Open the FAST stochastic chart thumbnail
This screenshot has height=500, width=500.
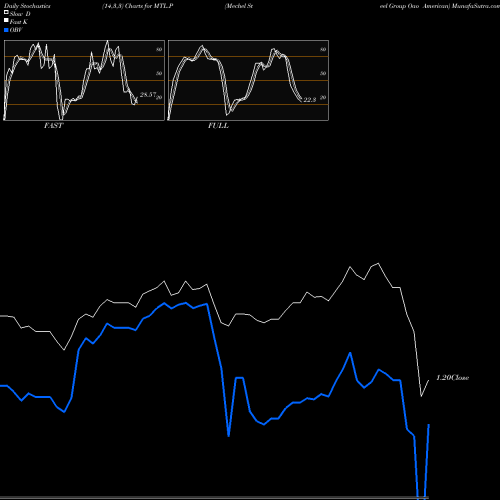click(84, 80)
